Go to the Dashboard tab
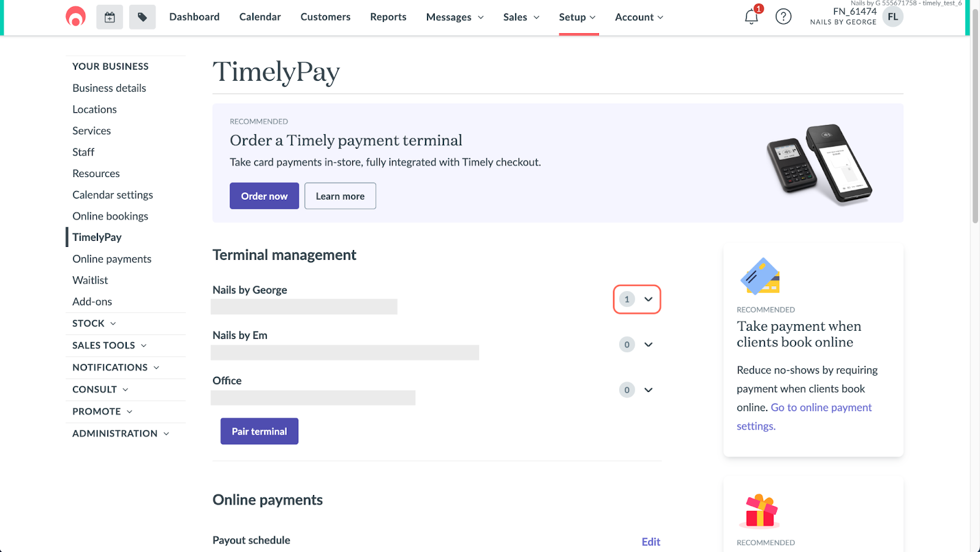 (x=194, y=17)
